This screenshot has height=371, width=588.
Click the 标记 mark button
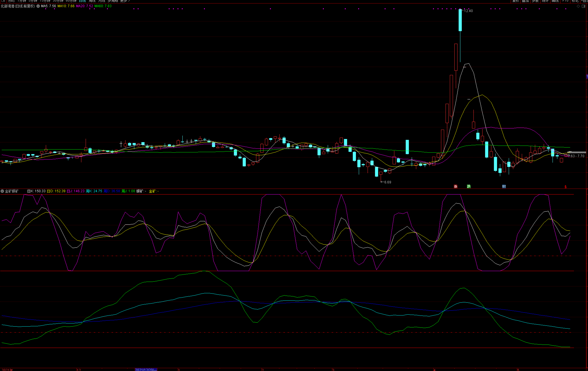(x=575, y=1)
